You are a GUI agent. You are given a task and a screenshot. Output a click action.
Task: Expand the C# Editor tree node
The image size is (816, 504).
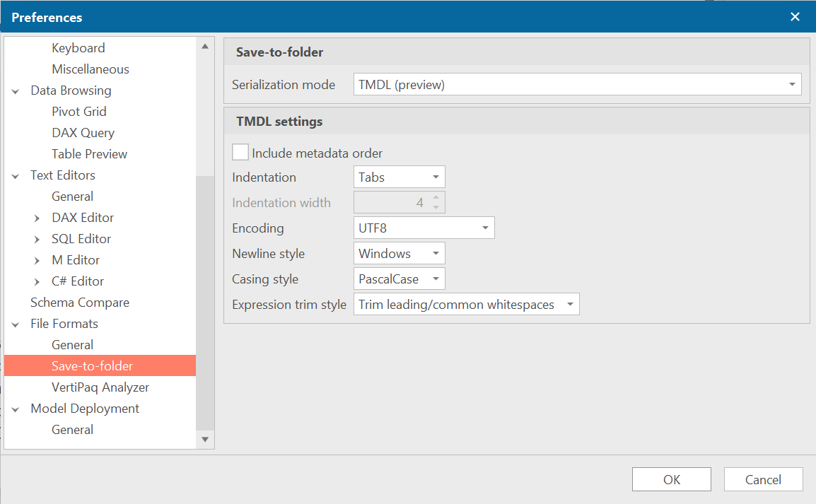37,281
